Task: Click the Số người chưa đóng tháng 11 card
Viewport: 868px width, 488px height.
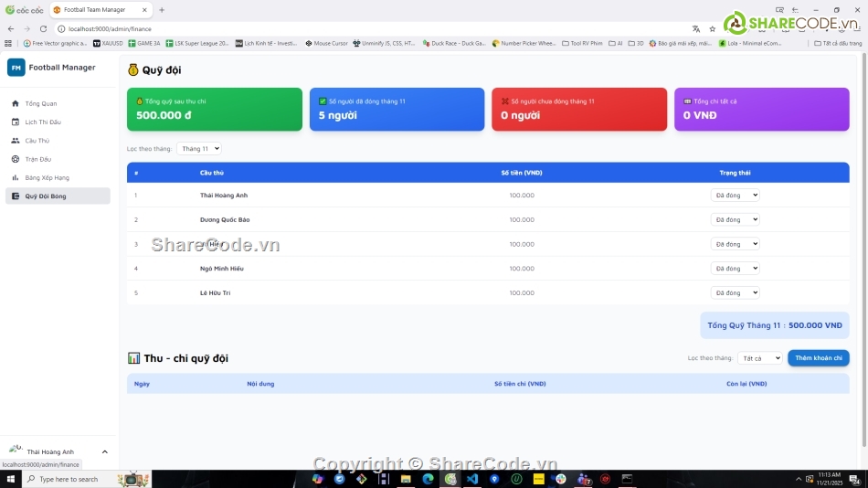Action: tap(579, 109)
